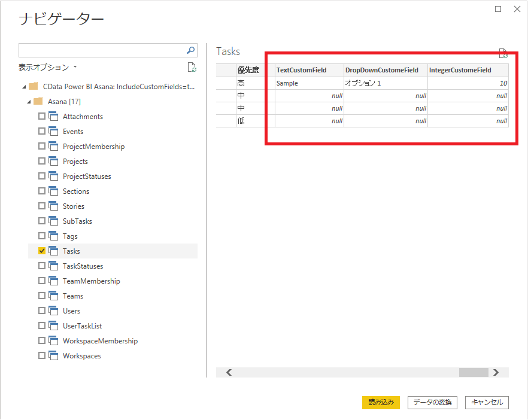Click the search magnifier icon
The width and height of the screenshot is (528, 420).
click(x=190, y=50)
